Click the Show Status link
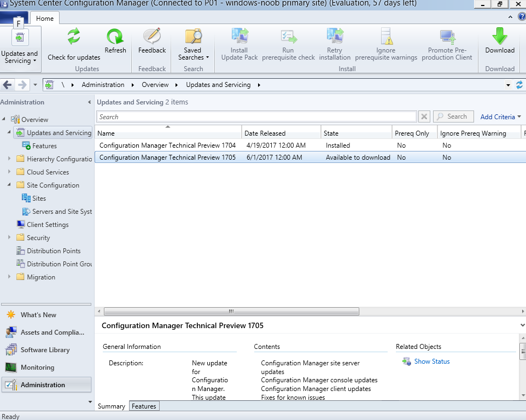 click(432, 361)
